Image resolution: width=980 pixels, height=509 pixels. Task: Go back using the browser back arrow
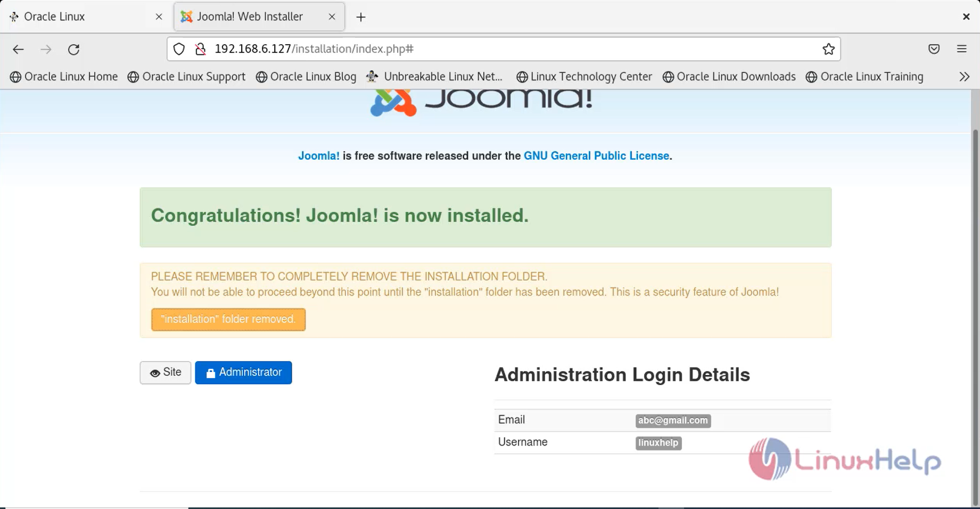pyautogui.click(x=18, y=50)
